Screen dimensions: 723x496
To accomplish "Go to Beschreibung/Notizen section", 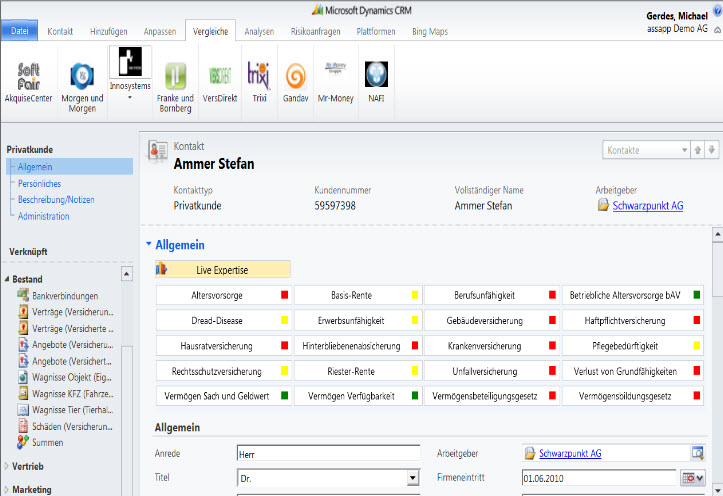I will click(x=56, y=200).
